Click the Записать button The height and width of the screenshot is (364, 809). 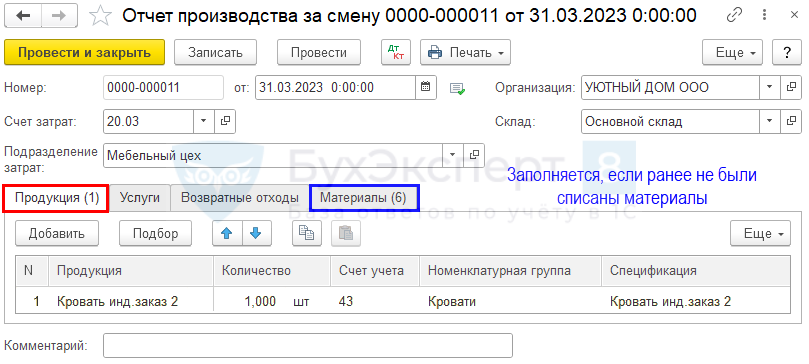tap(215, 52)
